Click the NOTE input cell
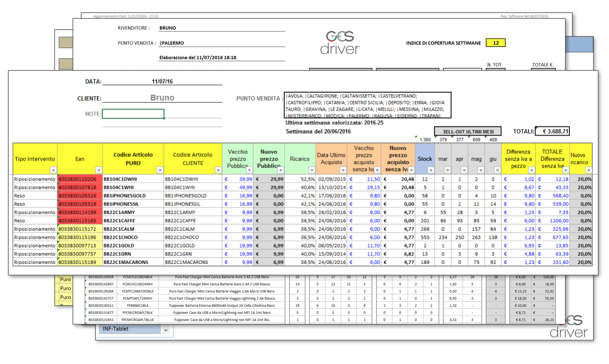Image resolution: width=609 pixels, height=364 pixels. 133,114
